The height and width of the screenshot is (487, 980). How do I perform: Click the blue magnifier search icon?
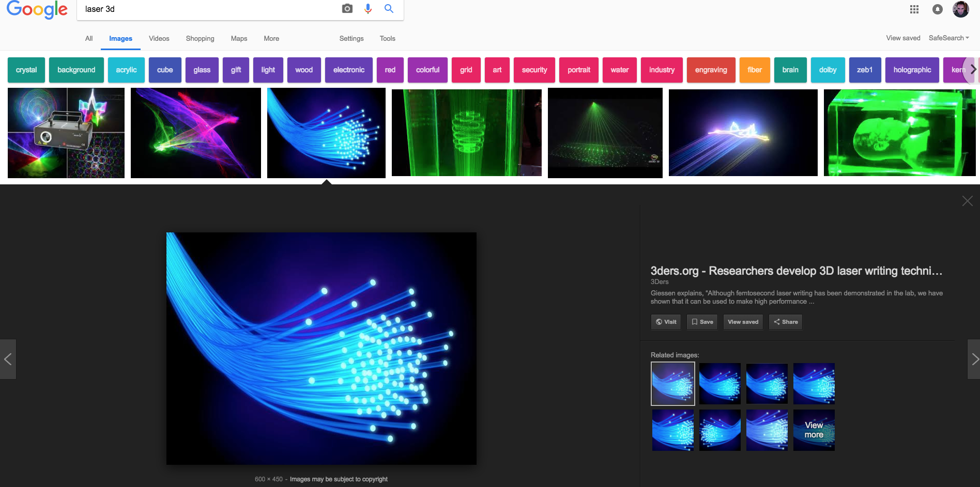[x=389, y=9]
